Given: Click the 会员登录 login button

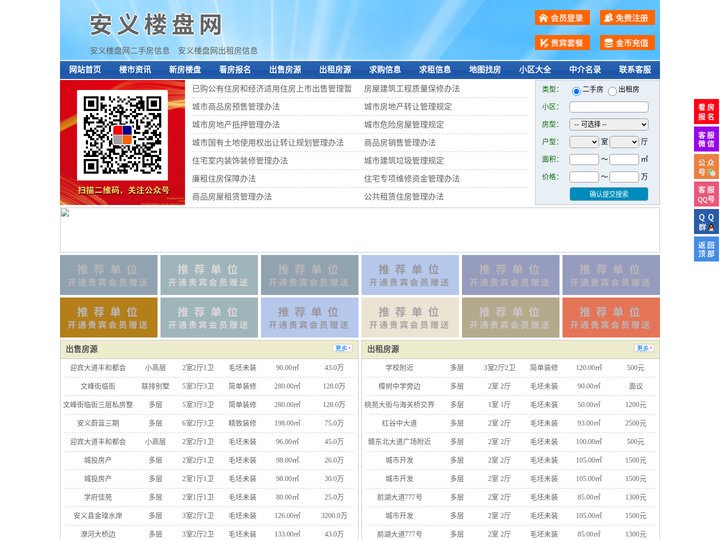Looking at the screenshot, I should [x=562, y=18].
